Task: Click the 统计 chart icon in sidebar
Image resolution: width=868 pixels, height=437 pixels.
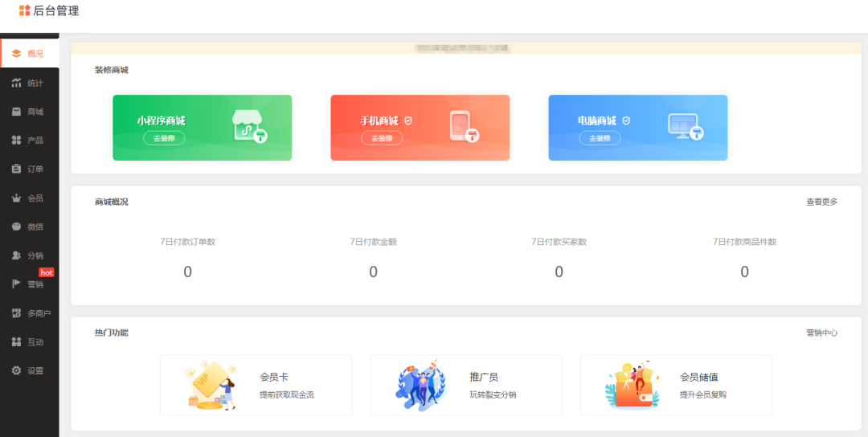Action: click(x=16, y=83)
